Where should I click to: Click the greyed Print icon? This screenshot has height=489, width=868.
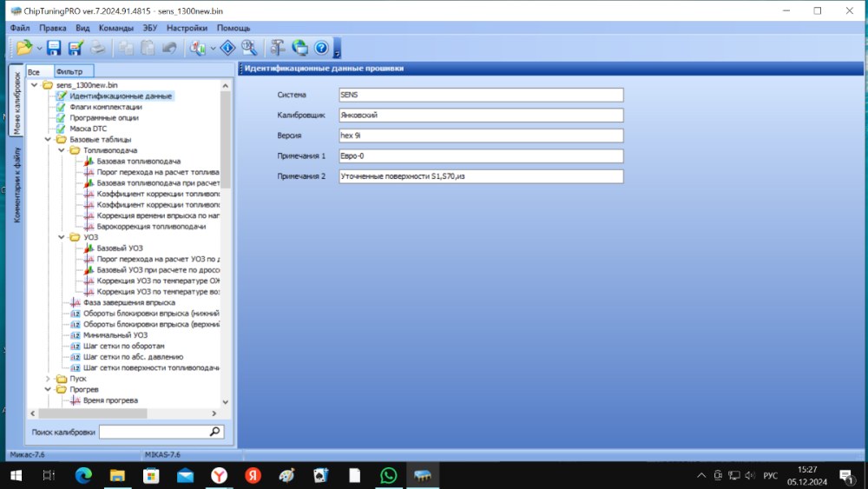(98, 48)
